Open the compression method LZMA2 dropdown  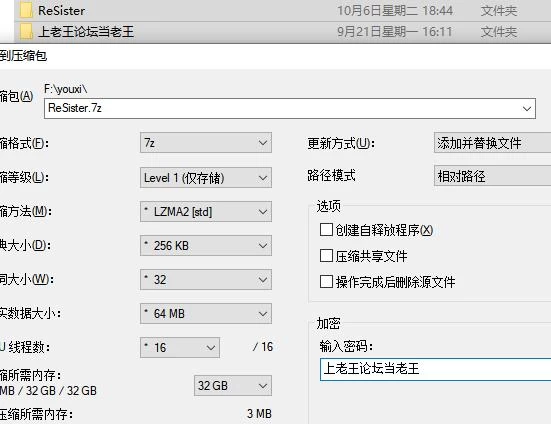[x=206, y=211]
